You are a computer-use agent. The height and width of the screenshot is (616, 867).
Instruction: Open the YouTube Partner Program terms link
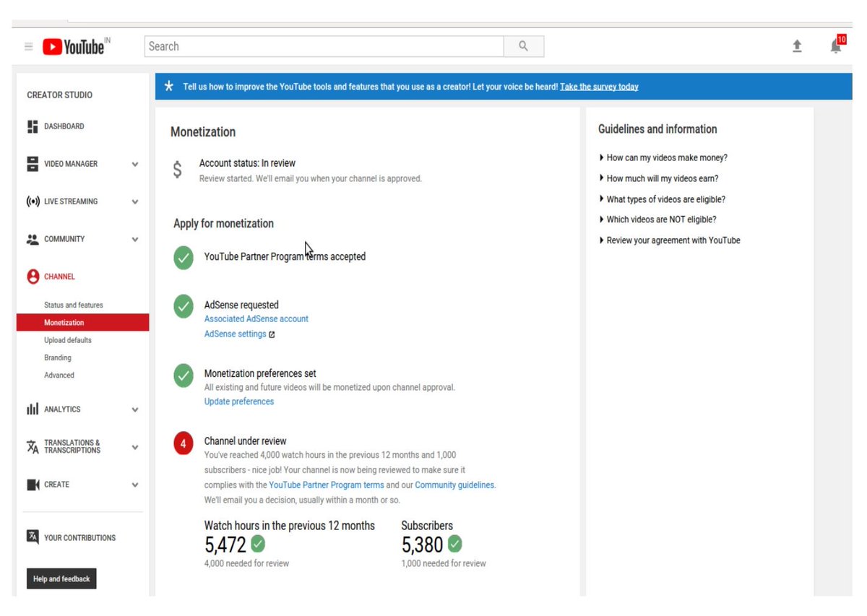[x=327, y=485]
